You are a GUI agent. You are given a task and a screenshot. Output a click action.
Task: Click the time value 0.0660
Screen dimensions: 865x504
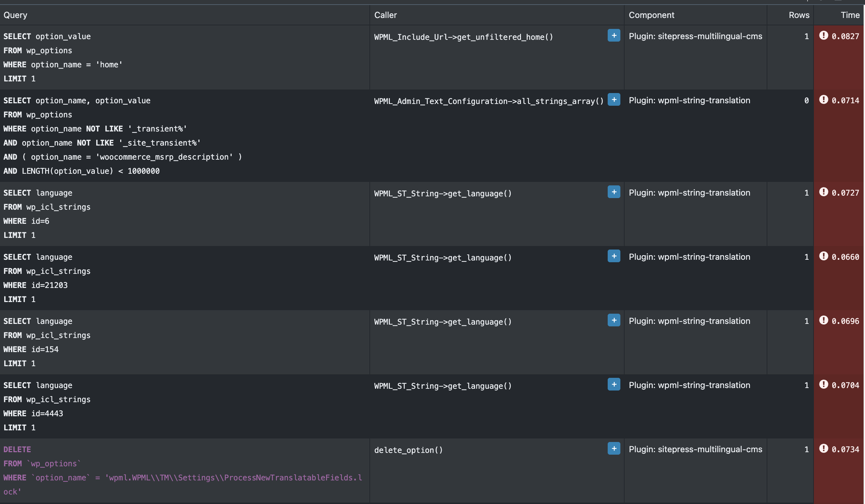click(x=845, y=257)
